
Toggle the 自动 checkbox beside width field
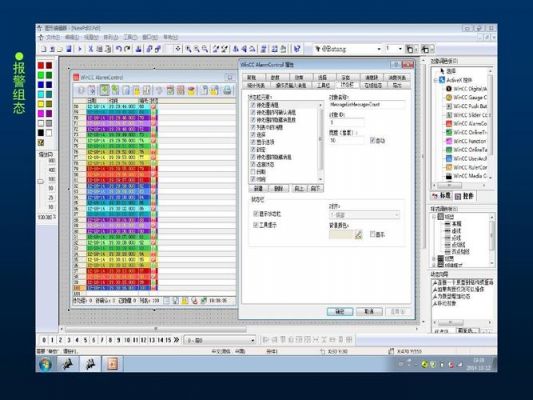(373, 140)
